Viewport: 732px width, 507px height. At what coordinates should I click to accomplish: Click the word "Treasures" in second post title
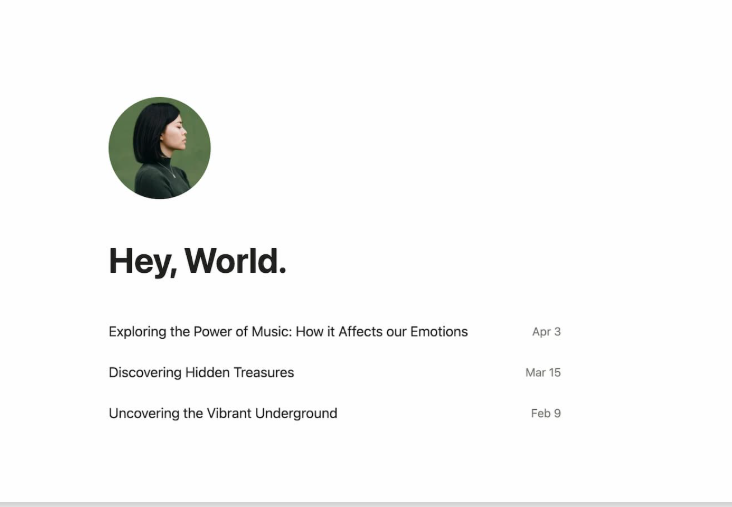pyautogui.click(x=263, y=373)
